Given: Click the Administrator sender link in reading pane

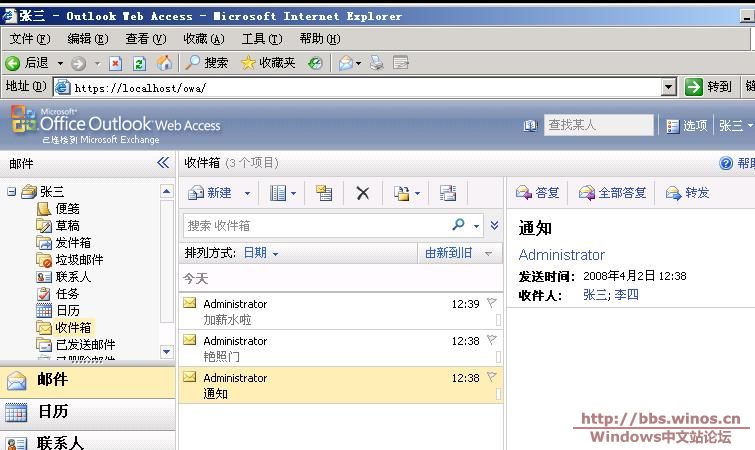Looking at the screenshot, I should click(x=561, y=255).
